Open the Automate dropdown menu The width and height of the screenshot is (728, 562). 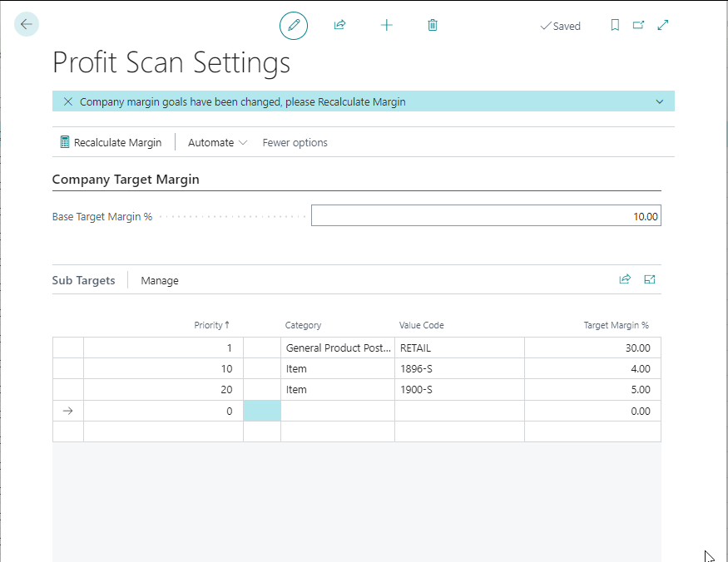(217, 142)
